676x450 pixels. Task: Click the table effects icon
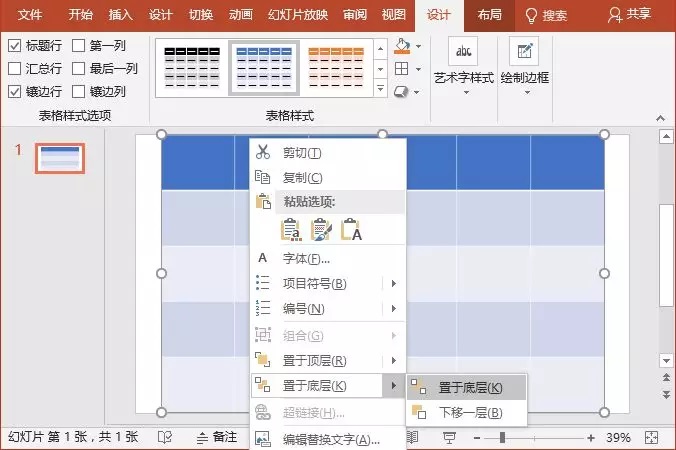[x=401, y=91]
